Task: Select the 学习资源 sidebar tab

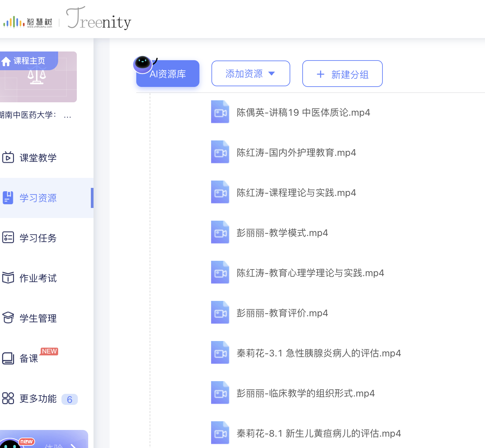Action: [x=38, y=198]
